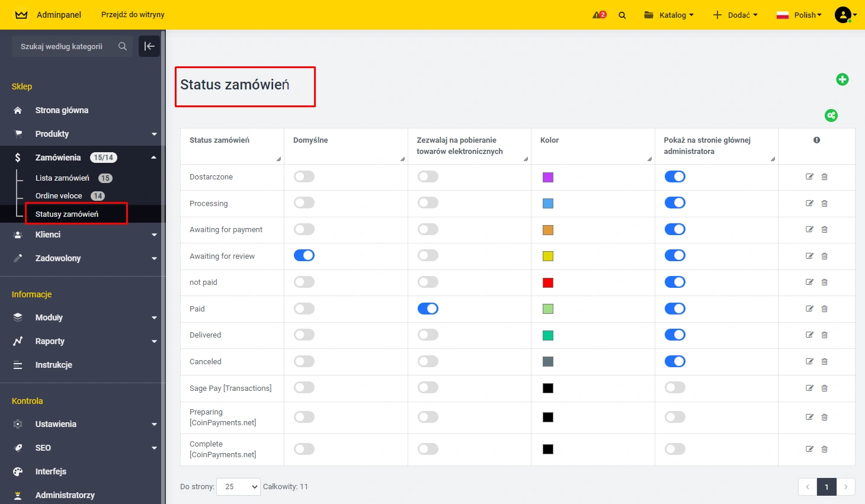865x504 pixels.
Task: Click the green add status plus icon
Action: tap(842, 79)
